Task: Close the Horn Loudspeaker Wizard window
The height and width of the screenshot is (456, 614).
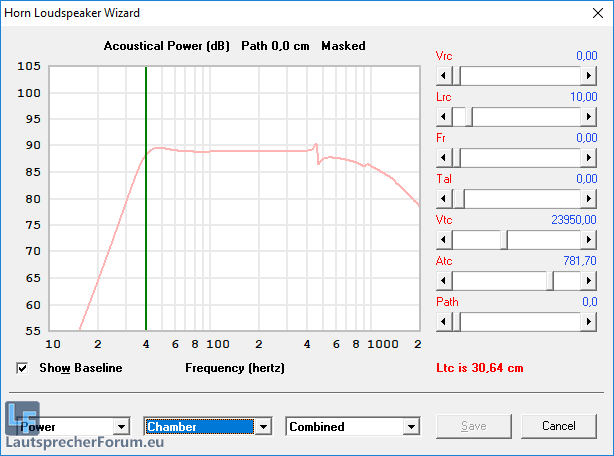Action: pos(595,13)
